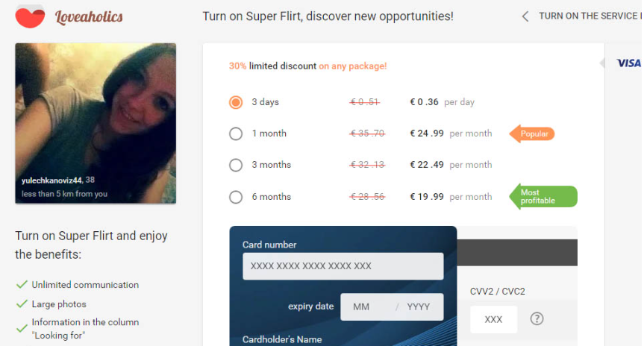Open the Loveaholics brand name link
The height and width of the screenshot is (346, 644).
[x=89, y=17]
